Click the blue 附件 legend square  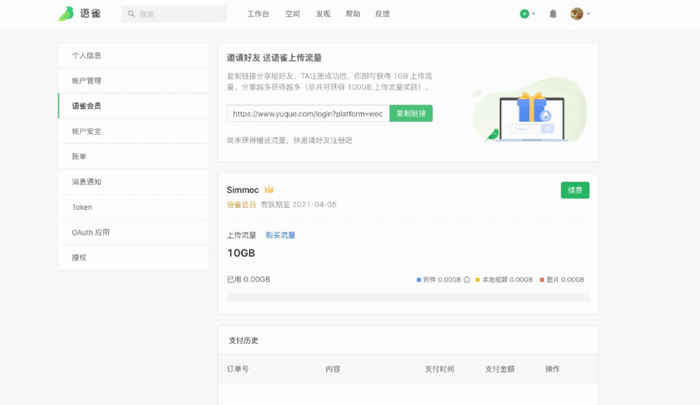(x=419, y=280)
